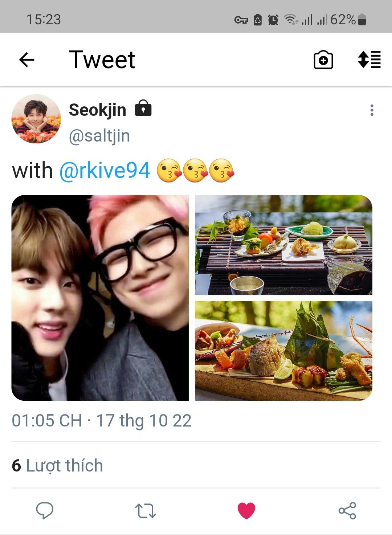Open the top food dish photo
Viewport: 392px width, 535px height.
[x=283, y=245]
